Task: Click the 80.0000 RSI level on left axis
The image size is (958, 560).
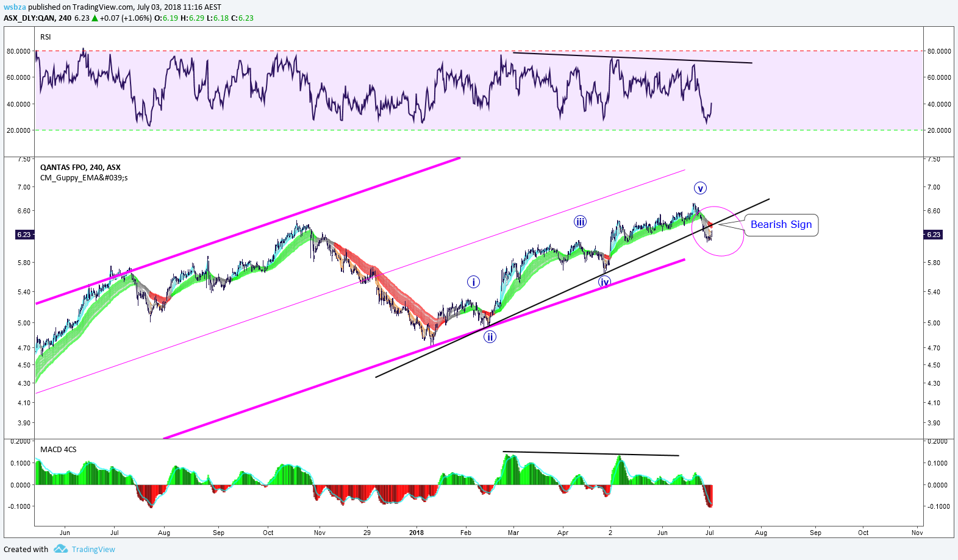Action: [19, 52]
